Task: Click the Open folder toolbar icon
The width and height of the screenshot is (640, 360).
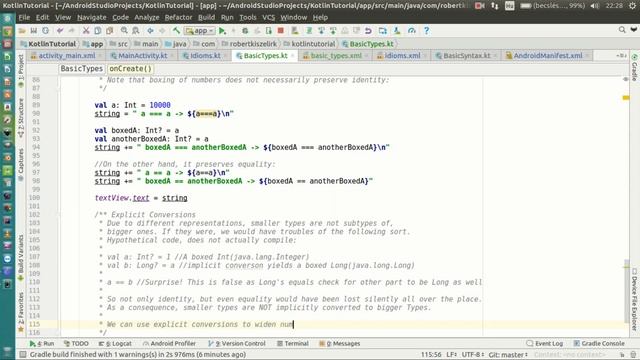Action: coord(22,31)
